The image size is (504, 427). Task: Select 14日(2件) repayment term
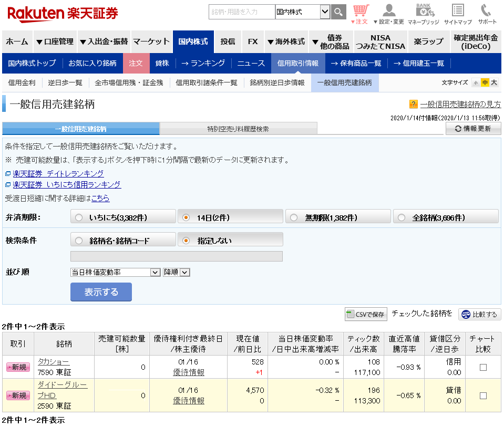coord(231,217)
